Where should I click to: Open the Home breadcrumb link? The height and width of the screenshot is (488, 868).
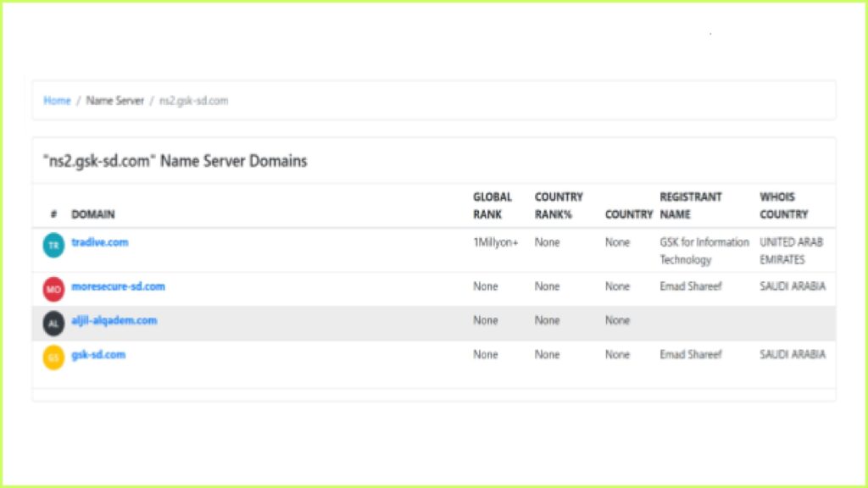[57, 101]
